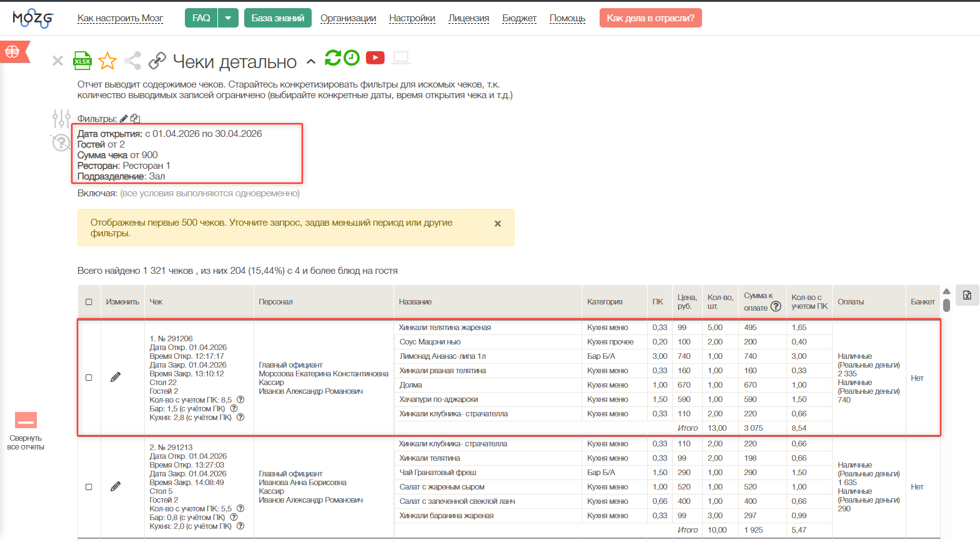Image resolution: width=980 pixels, height=542 pixels.
Task: Show hint for Бар: 1,5
Action: click(234, 409)
